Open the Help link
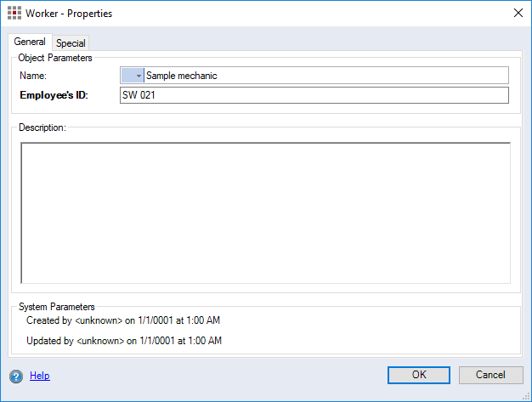532x402 pixels. click(40, 376)
